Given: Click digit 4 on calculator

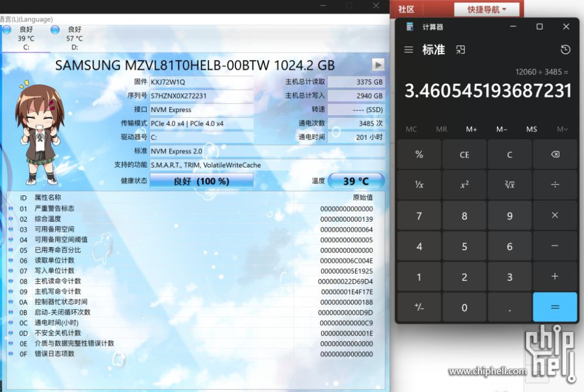Looking at the screenshot, I should (x=420, y=246).
